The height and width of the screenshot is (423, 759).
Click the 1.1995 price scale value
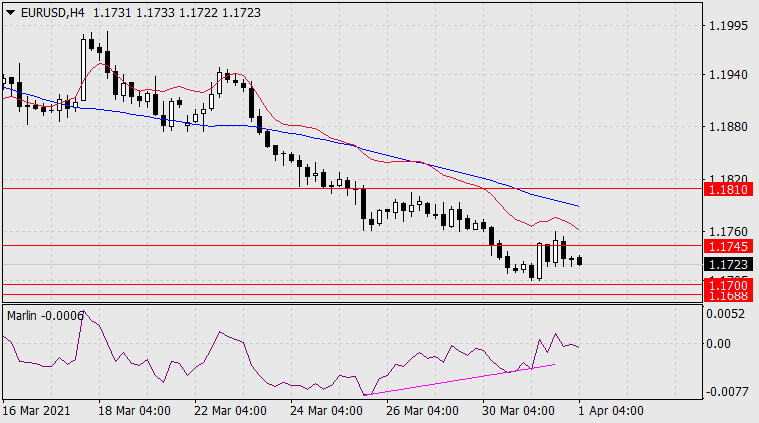pyautogui.click(x=728, y=26)
